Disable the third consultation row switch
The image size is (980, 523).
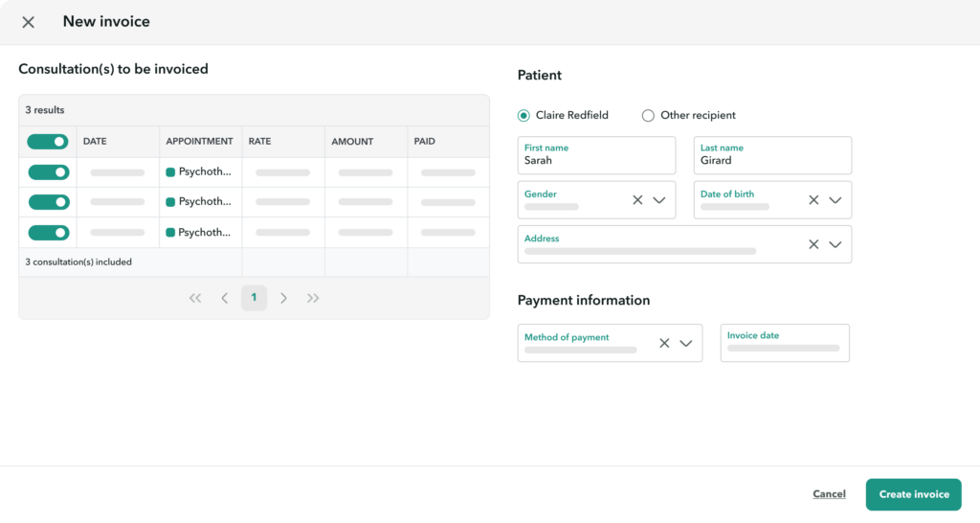coord(48,233)
